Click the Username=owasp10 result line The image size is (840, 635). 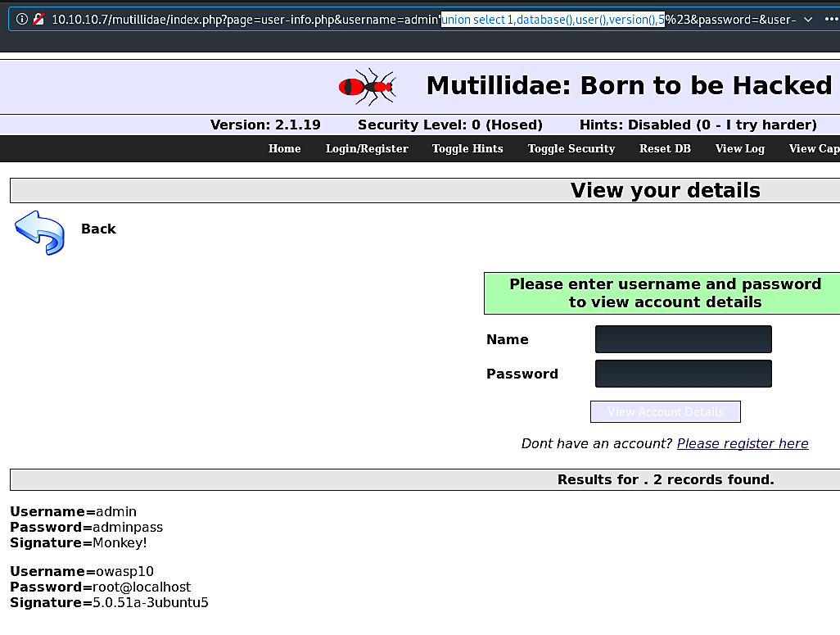(82, 571)
